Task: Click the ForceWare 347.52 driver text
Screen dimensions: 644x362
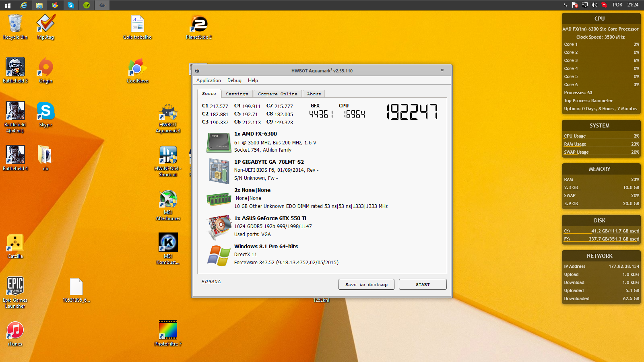Action: point(286,263)
